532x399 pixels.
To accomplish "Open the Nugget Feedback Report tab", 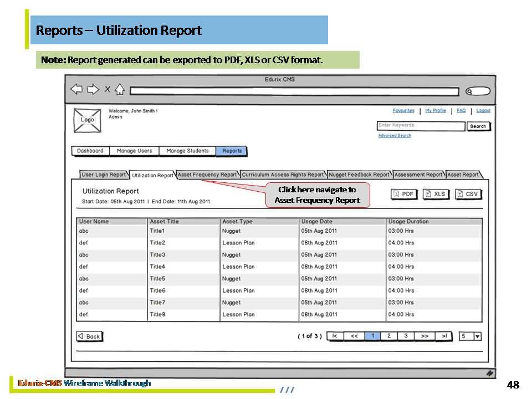I will [360, 175].
